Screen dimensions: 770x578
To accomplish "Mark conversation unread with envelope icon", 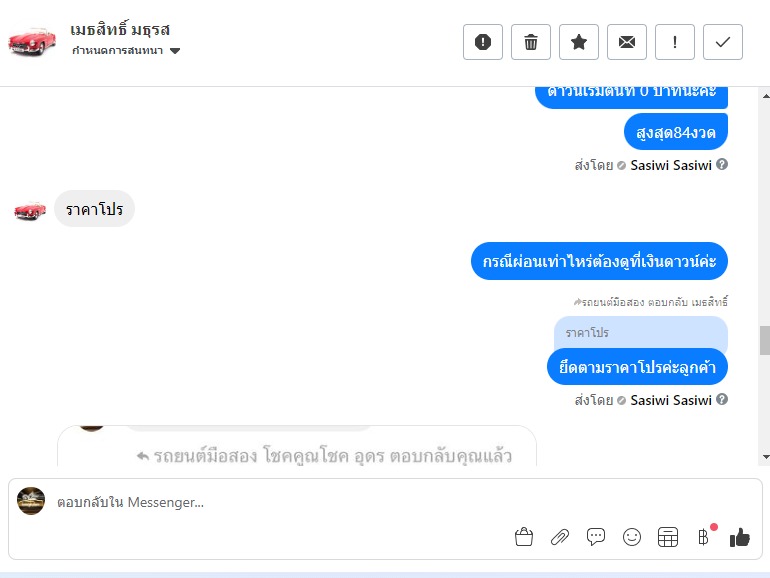I will pos(627,42).
